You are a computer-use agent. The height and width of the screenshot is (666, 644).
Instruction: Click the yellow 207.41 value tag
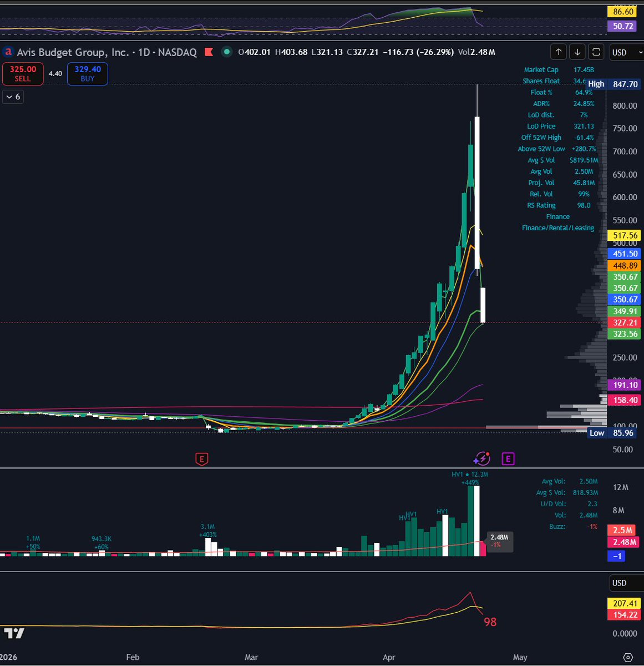click(625, 603)
